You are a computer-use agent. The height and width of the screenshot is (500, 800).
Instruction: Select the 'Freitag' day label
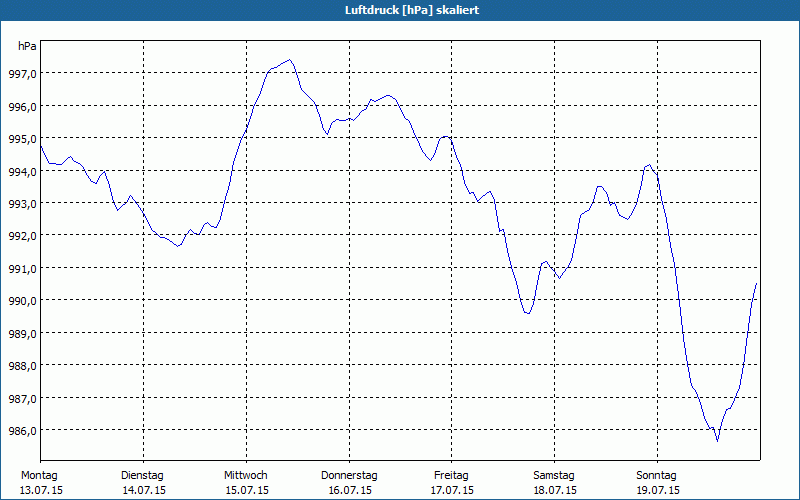(451, 476)
